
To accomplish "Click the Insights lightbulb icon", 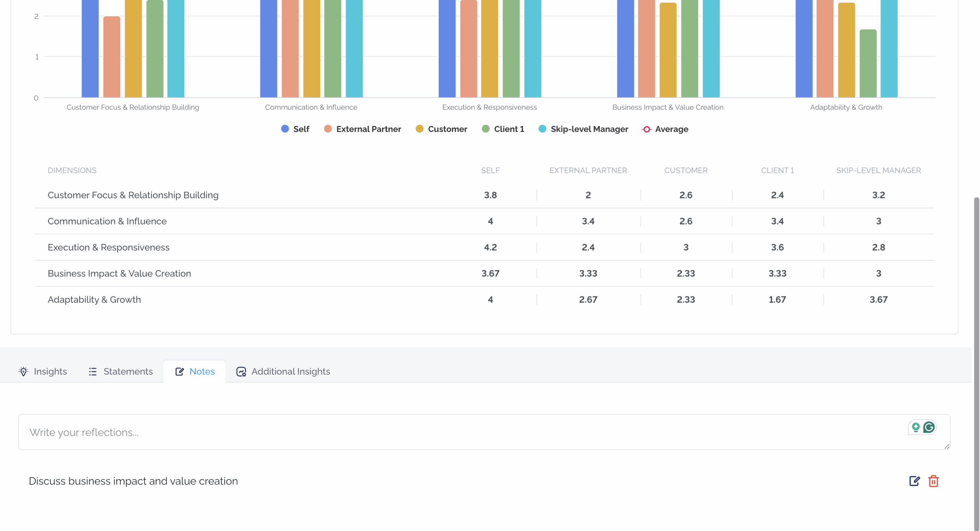I will [23, 371].
